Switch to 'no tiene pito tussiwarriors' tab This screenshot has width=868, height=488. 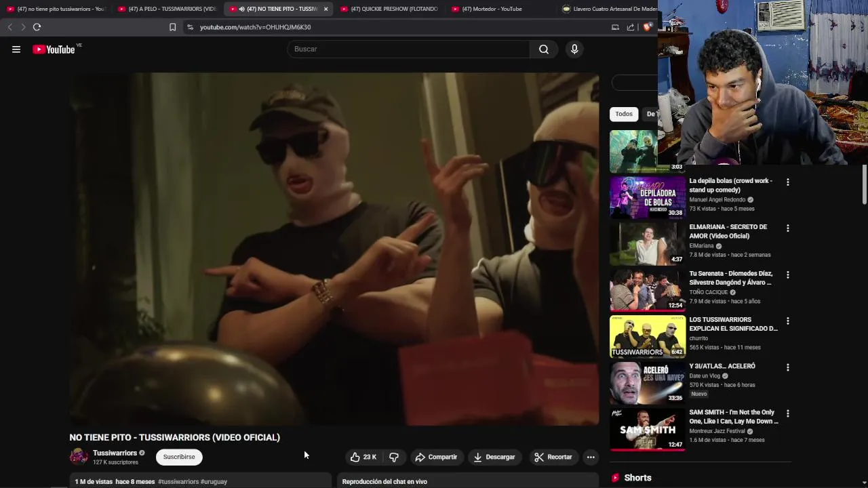pyautogui.click(x=56, y=9)
